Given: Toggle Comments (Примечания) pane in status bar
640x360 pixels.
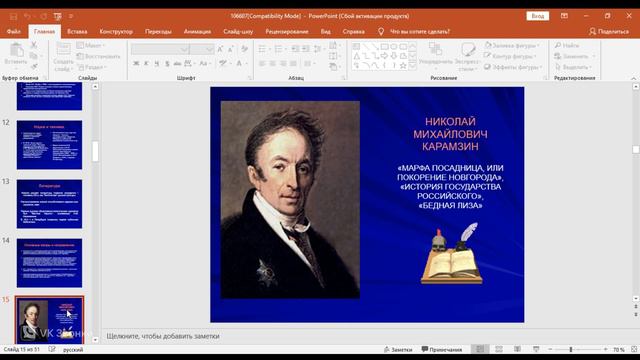Looking at the screenshot, I should [442, 349].
